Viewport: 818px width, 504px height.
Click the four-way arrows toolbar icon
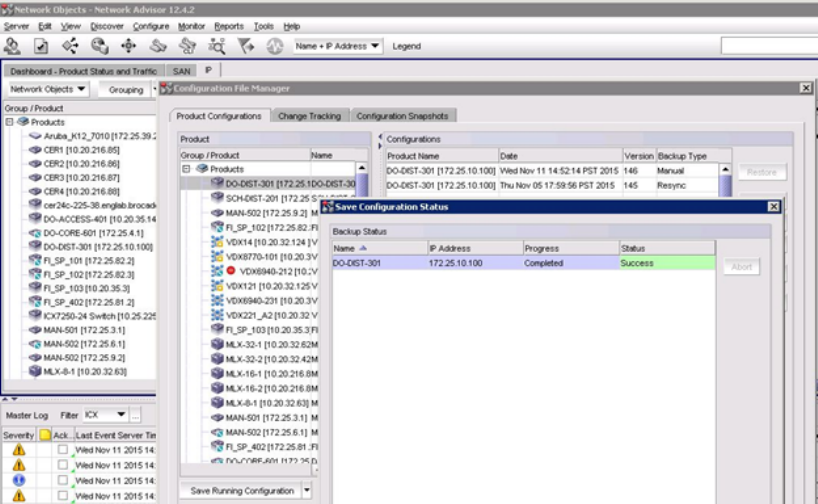(x=128, y=46)
